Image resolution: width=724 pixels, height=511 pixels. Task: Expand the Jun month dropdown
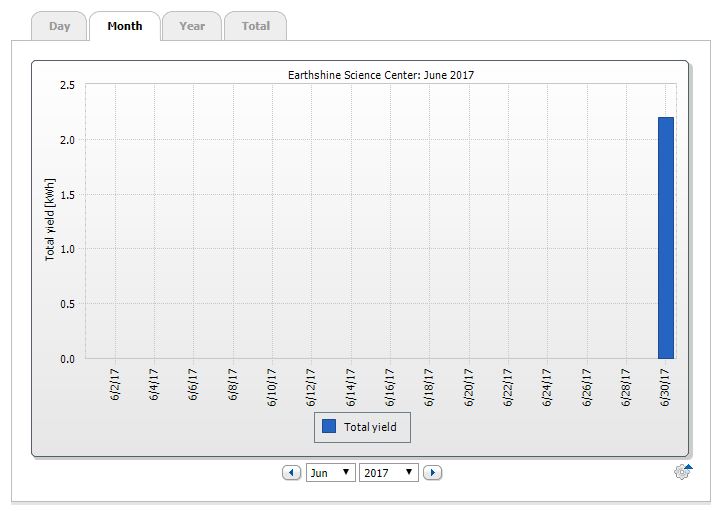[x=330, y=472]
